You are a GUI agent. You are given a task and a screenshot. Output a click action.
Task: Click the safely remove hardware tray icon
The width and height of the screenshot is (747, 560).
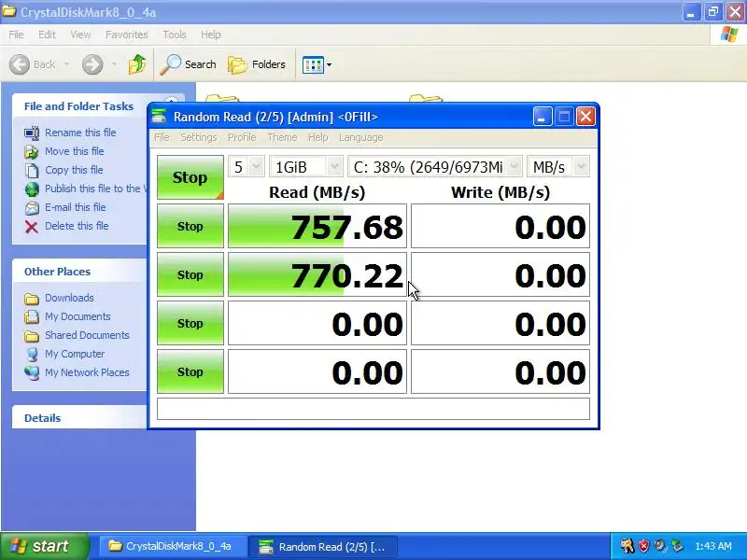[x=677, y=546]
